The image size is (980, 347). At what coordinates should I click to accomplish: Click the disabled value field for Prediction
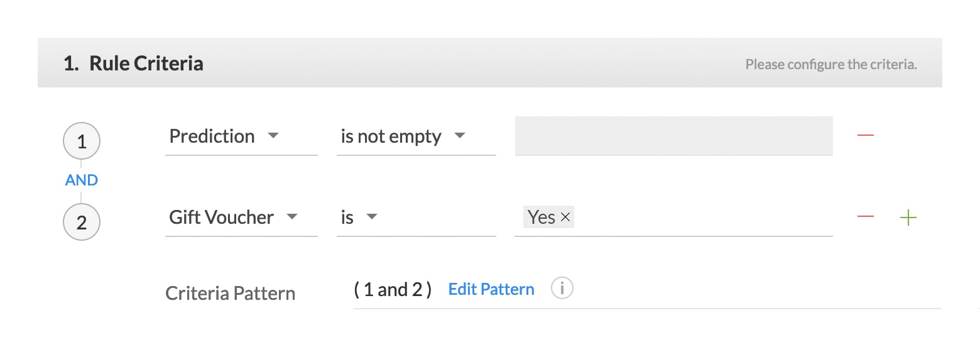pyautogui.click(x=673, y=136)
